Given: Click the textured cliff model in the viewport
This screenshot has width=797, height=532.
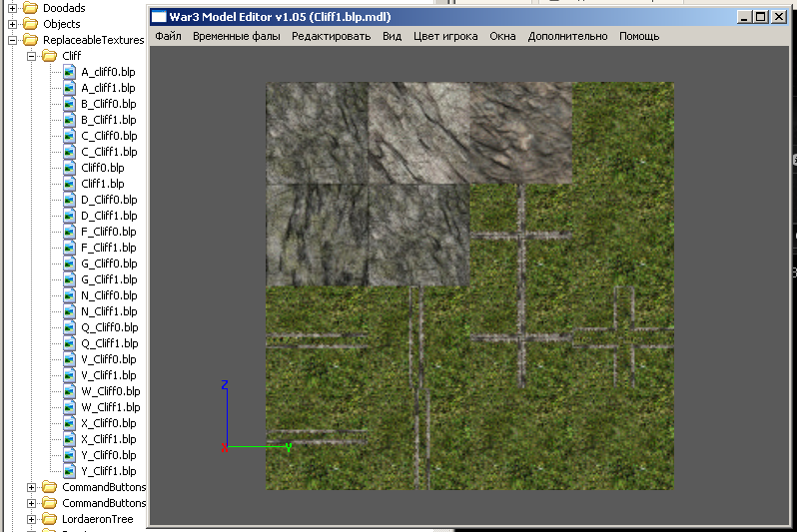Looking at the screenshot, I should pos(469,286).
